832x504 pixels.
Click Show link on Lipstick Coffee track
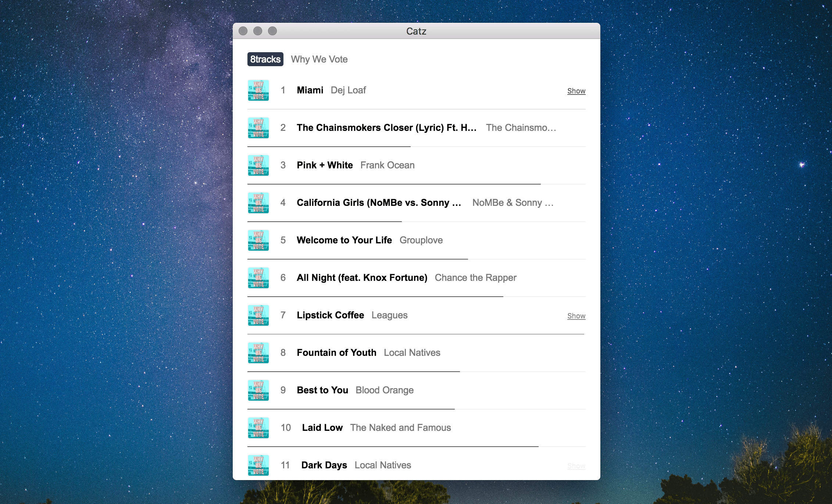[576, 316]
